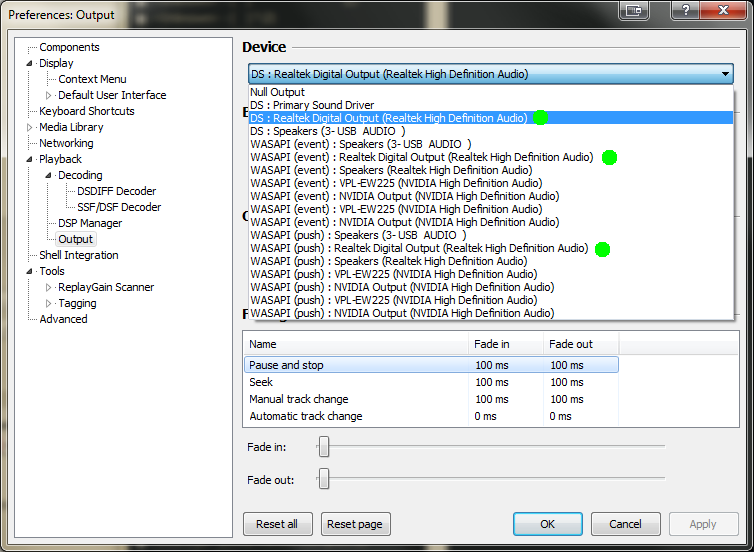754x552 pixels.
Task: Click the Apply button
Action: click(704, 524)
